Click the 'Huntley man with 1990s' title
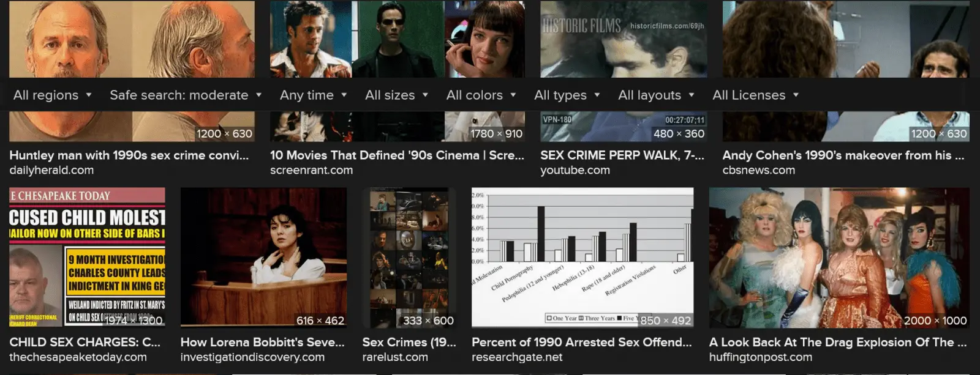The image size is (980, 375). point(129,155)
